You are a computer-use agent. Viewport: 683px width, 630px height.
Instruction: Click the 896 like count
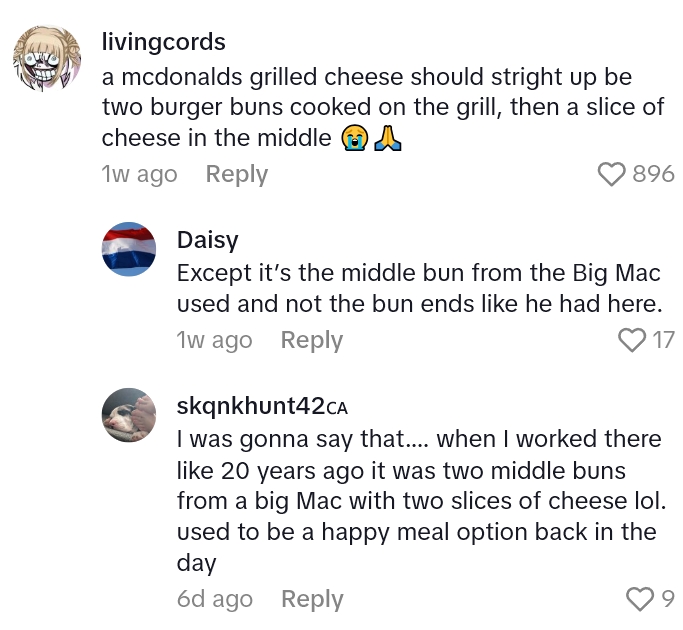coord(654,174)
